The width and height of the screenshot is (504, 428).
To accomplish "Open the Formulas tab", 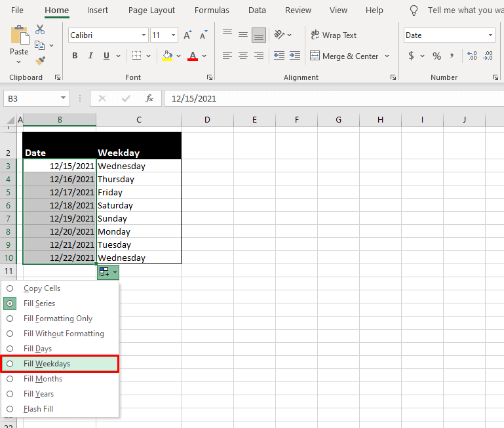I will 212,10.
